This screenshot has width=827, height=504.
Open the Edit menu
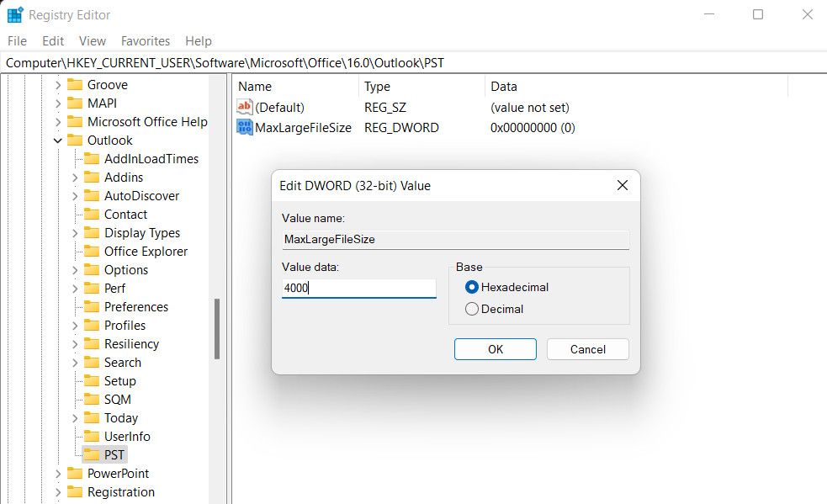click(x=53, y=40)
